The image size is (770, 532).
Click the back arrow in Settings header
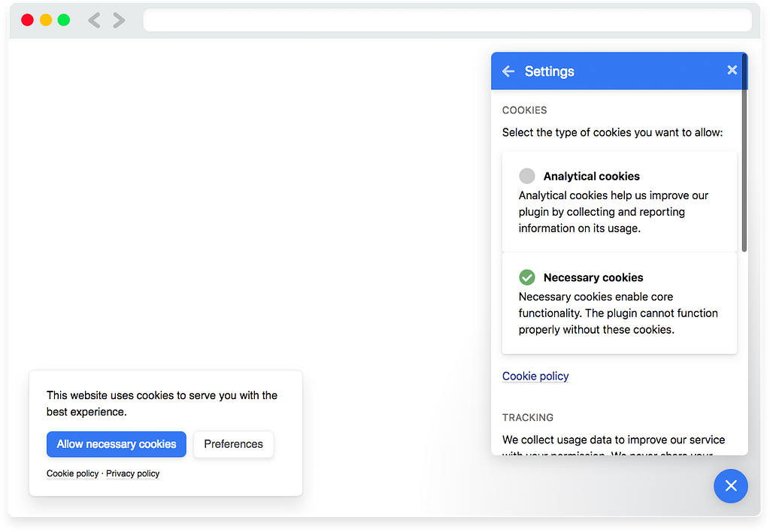coord(508,71)
